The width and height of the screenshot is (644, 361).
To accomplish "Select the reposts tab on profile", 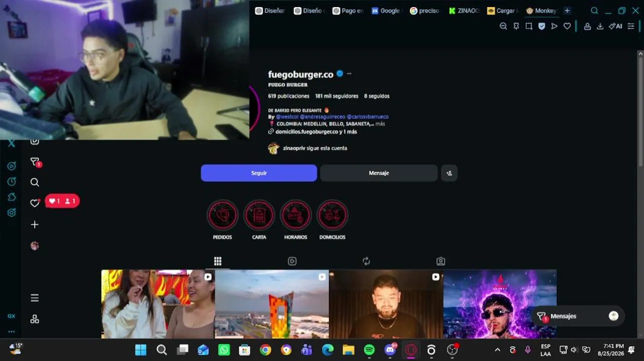I will pos(366,261).
